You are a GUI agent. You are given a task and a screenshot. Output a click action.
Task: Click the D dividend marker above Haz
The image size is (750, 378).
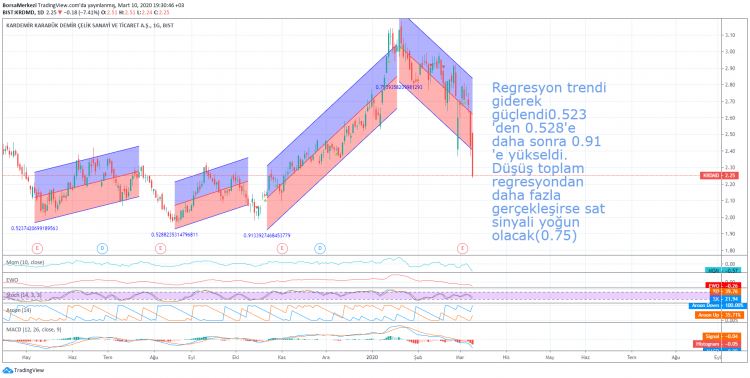pos(102,248)
